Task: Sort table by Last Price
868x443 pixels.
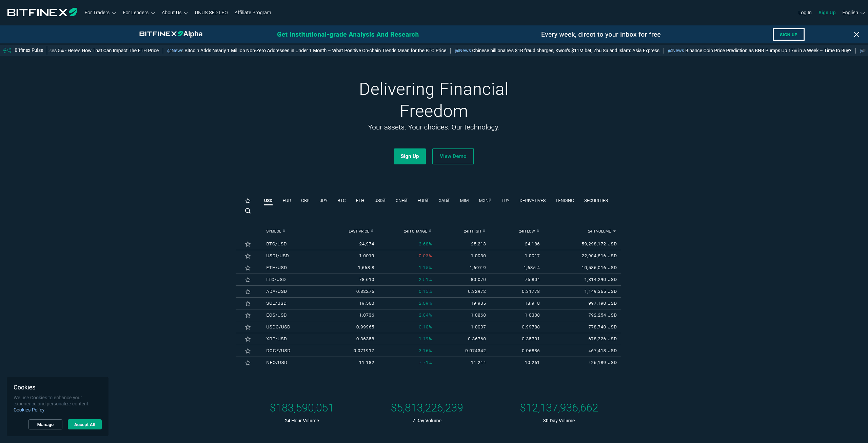Action: point(361,231)
